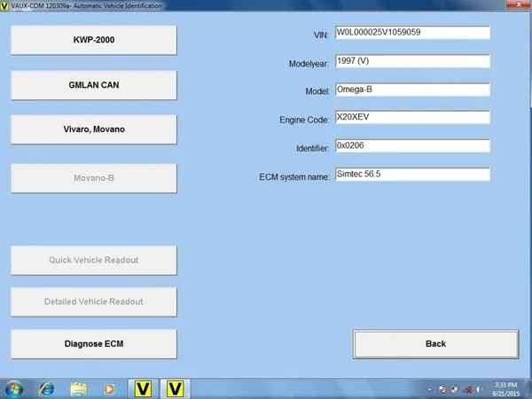Click into the VIN field
The image size is (532, 399).
point(411,34)
